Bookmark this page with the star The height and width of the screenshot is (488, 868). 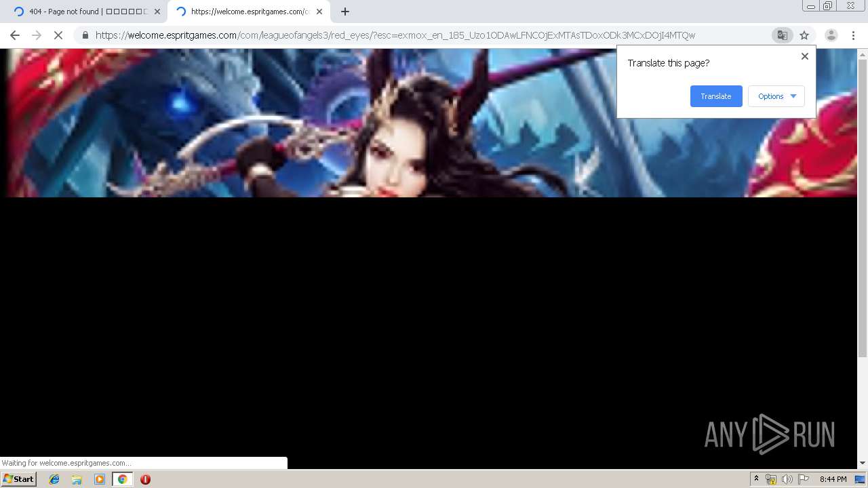(804, 35)
